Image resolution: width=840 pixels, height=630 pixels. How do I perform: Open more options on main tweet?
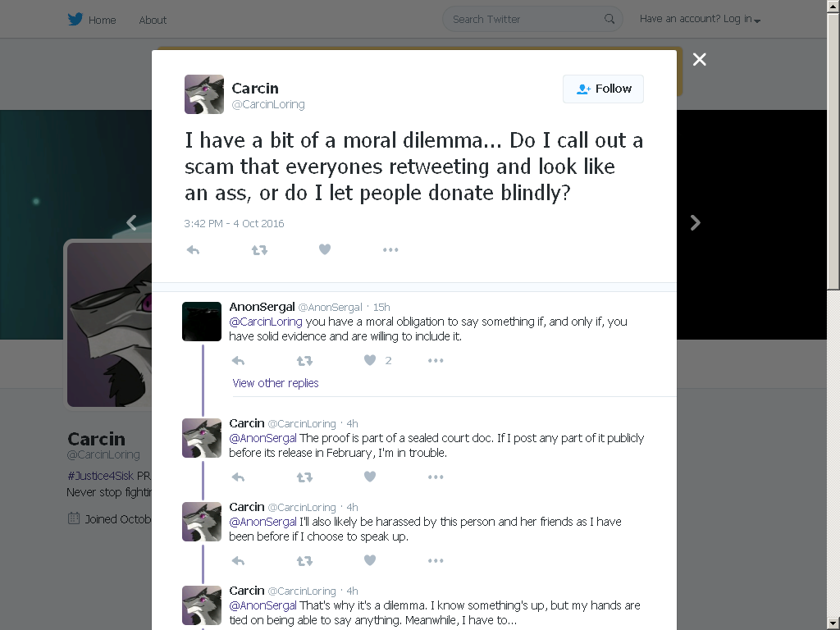390,249
